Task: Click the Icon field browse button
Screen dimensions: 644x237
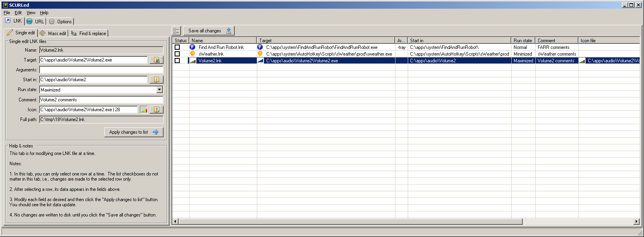Action: (x=156, y=110)
